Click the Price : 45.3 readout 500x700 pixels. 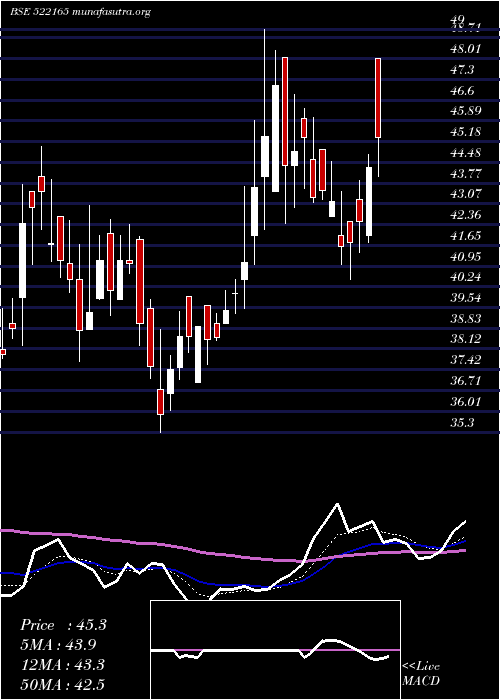[63, 625]
